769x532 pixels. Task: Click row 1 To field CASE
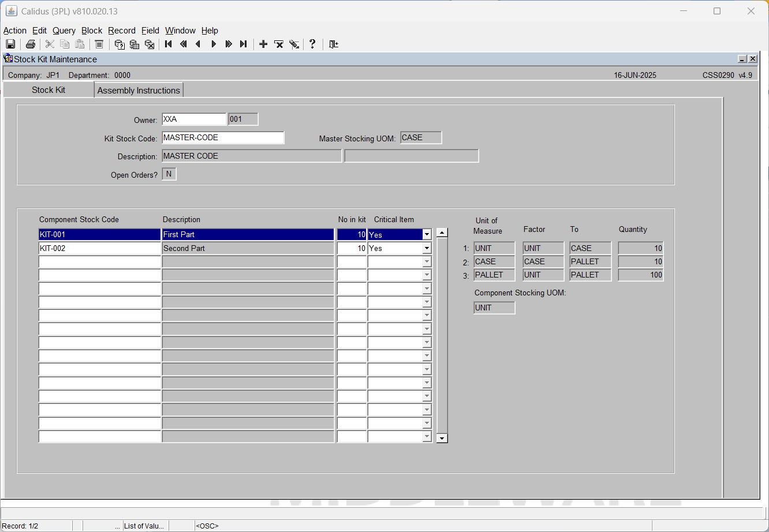590,248
